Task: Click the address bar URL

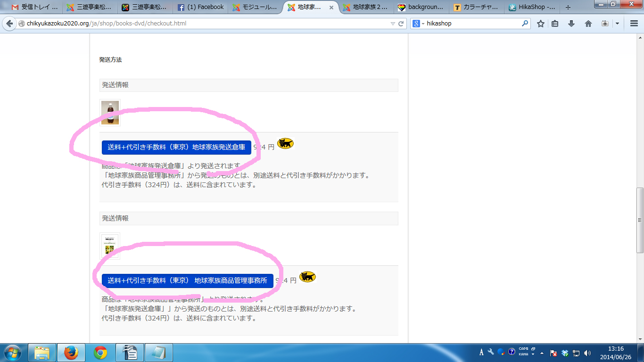Action: pos(107,24)
